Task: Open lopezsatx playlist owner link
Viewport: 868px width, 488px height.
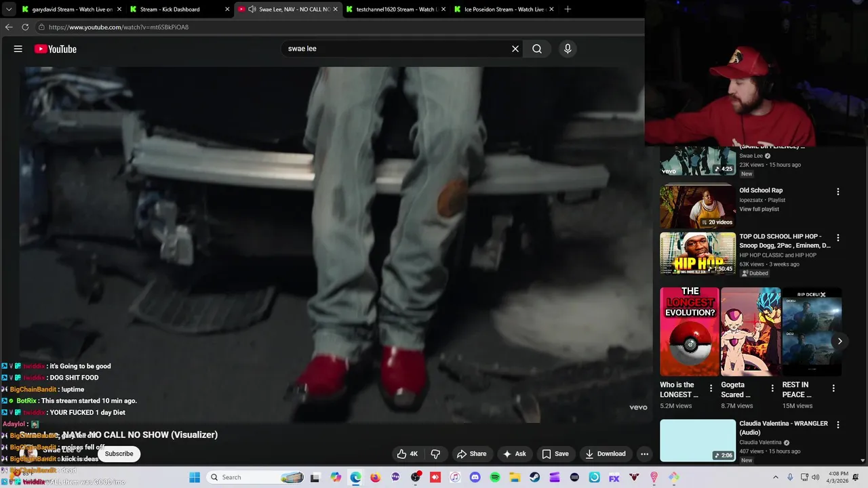Action: pos(752,200)
